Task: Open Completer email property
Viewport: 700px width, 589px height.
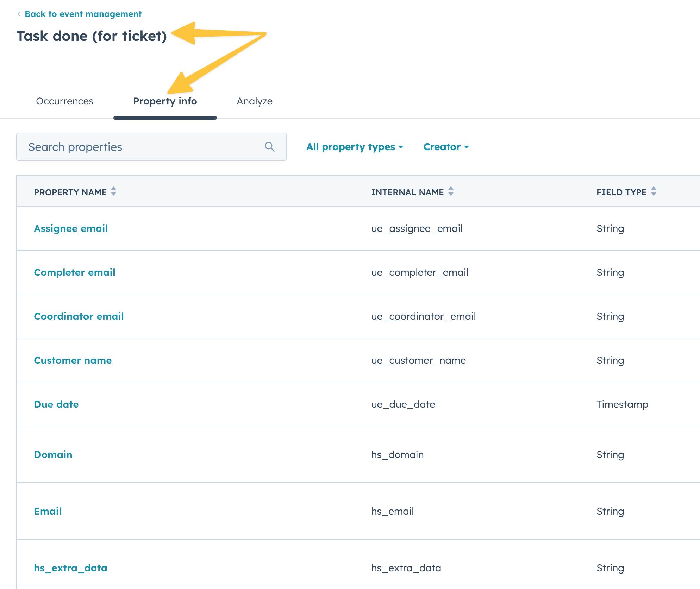Action: pos(74,272)
